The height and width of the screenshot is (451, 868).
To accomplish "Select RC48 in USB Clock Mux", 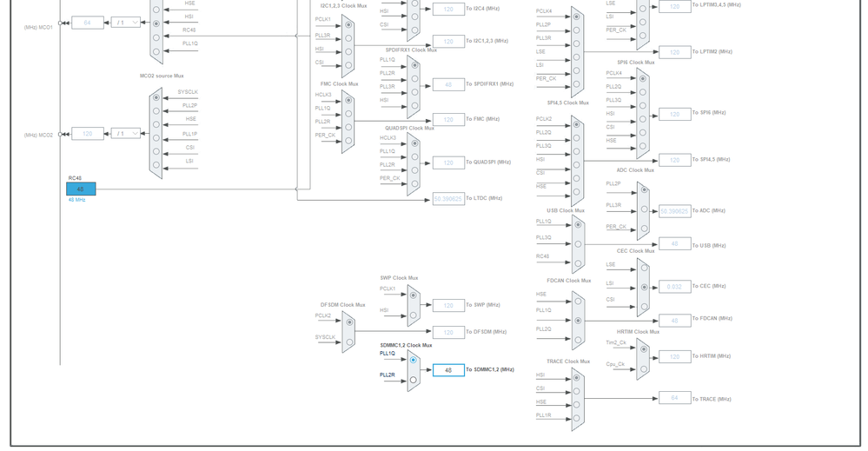I will 578,263.
